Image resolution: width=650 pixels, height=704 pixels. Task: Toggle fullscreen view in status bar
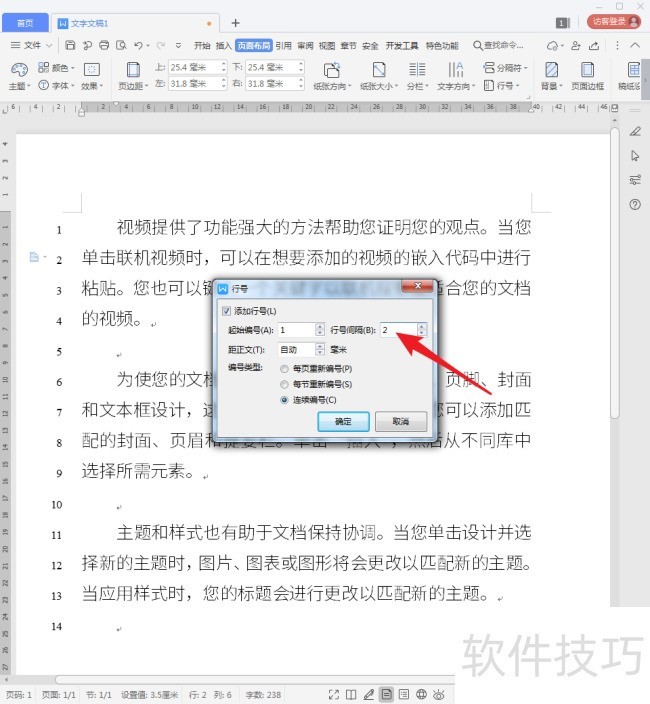coord(334,694)
